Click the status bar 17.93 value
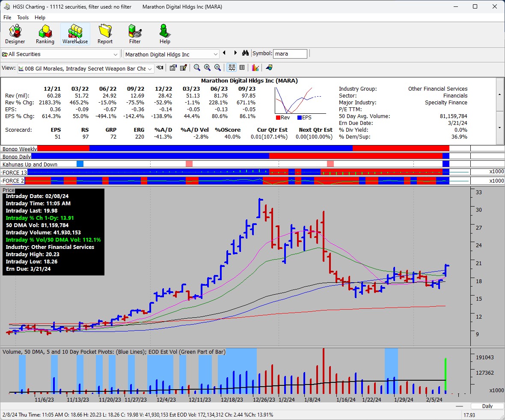Screen dimensions: 505x420 coord(469,415)
